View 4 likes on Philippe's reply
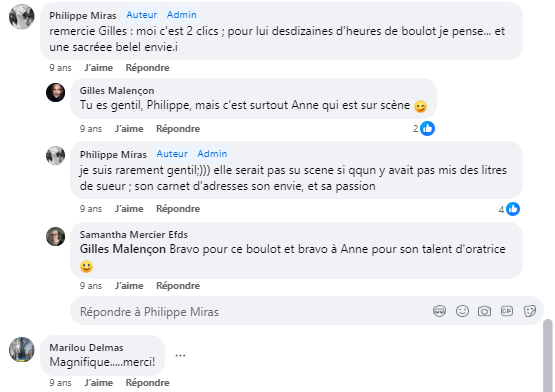Screen dimensions: 555x392 509,209
